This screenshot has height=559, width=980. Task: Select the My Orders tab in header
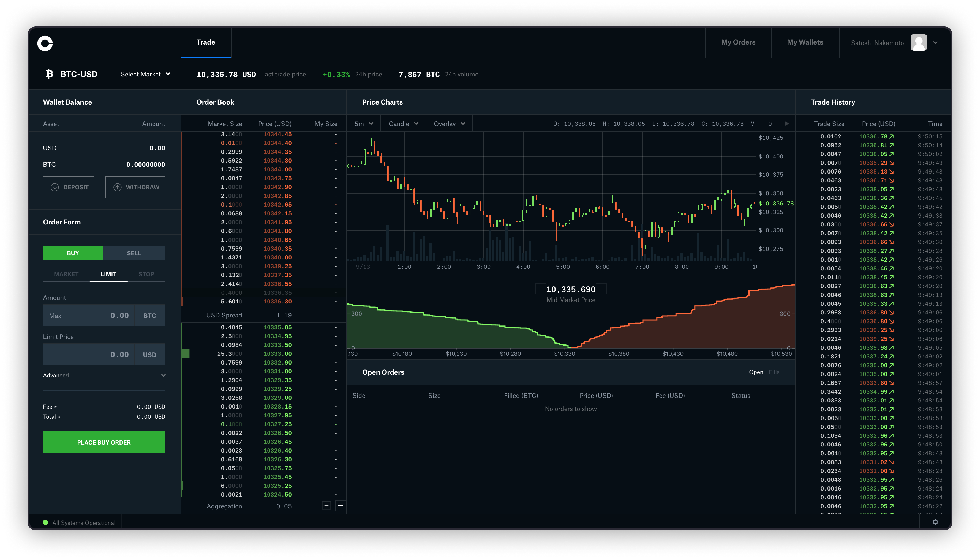click(x=738, y=42)
